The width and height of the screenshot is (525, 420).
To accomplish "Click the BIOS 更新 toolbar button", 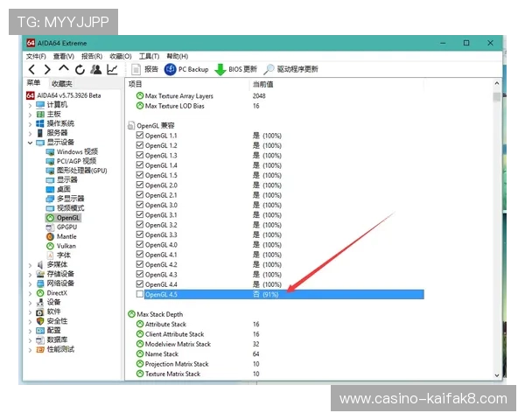I will pos(235,69).
